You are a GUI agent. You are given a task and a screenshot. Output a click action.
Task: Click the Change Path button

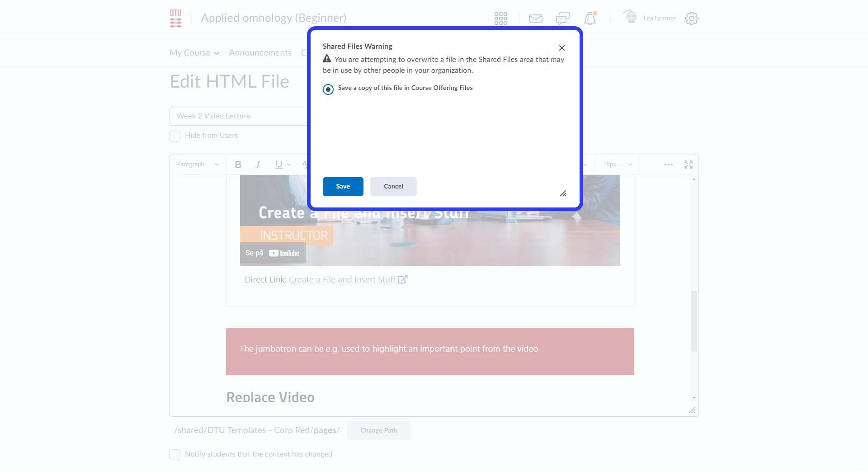click(379, 430)
